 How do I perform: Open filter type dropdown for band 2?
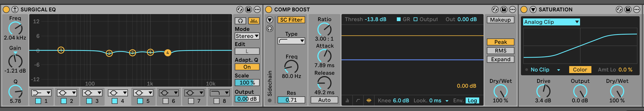click(67, 93)
